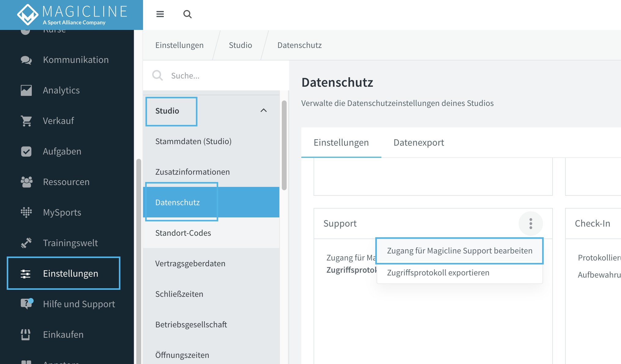Click the top bar search magnifier icon
621x364 pixels.
tap(187, 14)
